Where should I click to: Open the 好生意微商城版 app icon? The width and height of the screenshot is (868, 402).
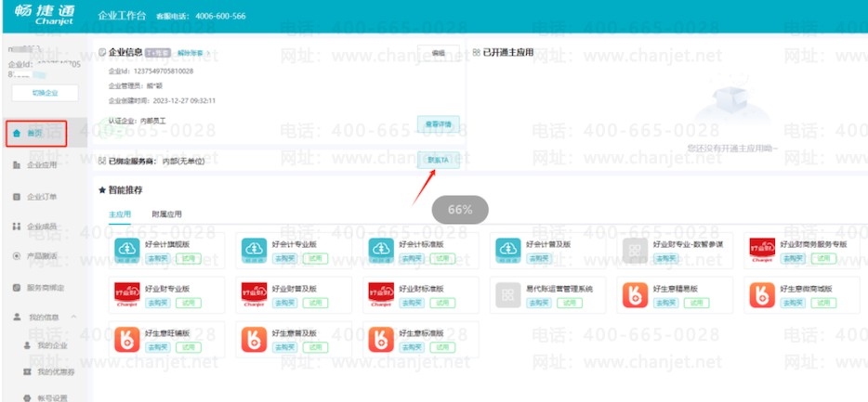coord(762,294)
